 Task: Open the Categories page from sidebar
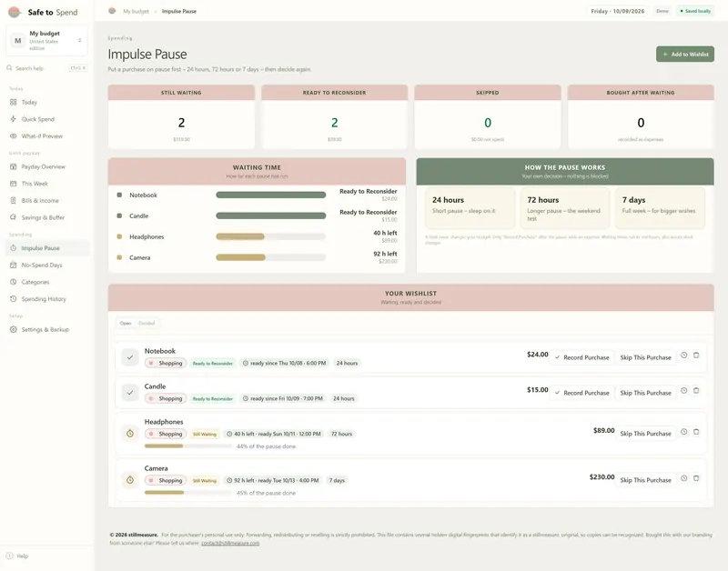point(46,282)
